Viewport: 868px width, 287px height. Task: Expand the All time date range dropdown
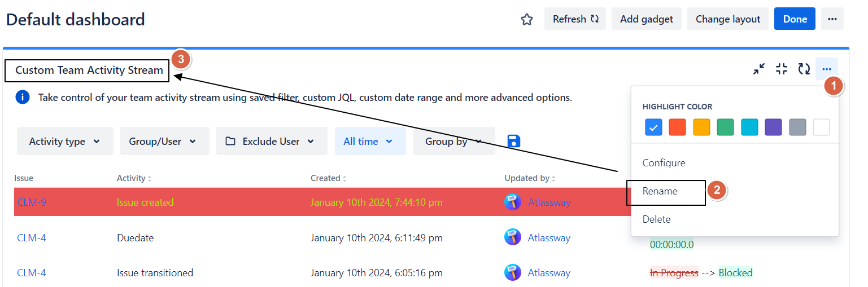(370, 142)
